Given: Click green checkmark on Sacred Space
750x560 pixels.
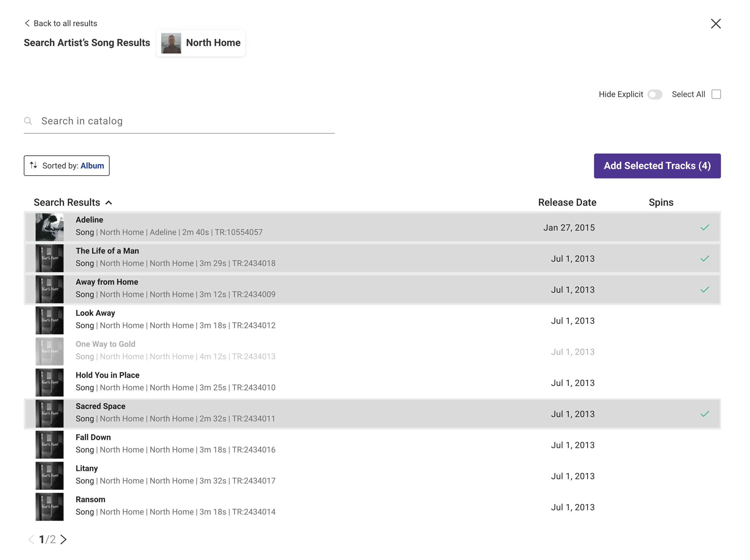Looking at the screenshot, I should coord(705,414).
